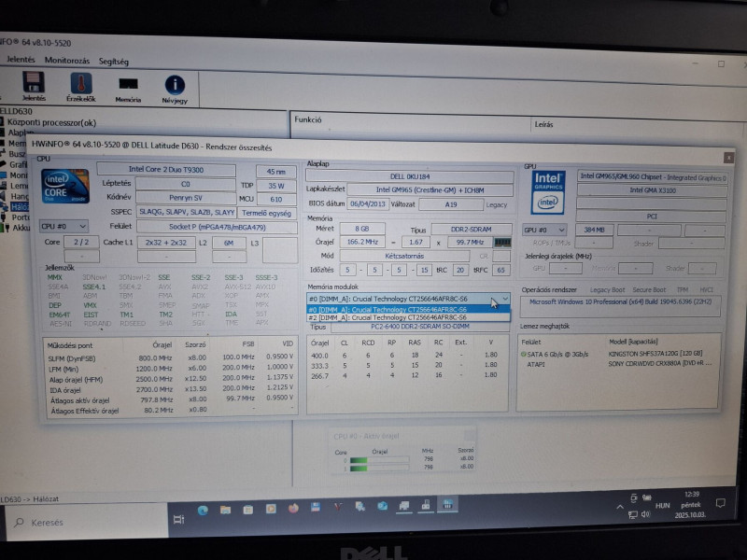Open File Explorer from the taskbar
The image size is (747, 560).
(225, 510)
